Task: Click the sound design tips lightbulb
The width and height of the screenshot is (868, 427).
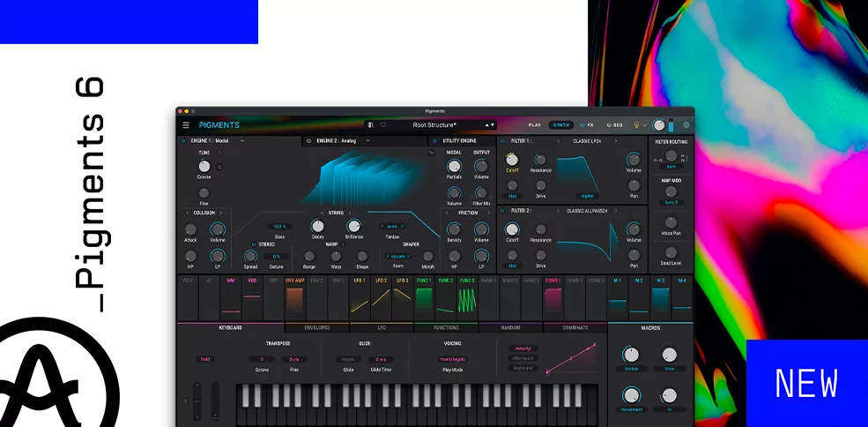Action: (636, 125)
